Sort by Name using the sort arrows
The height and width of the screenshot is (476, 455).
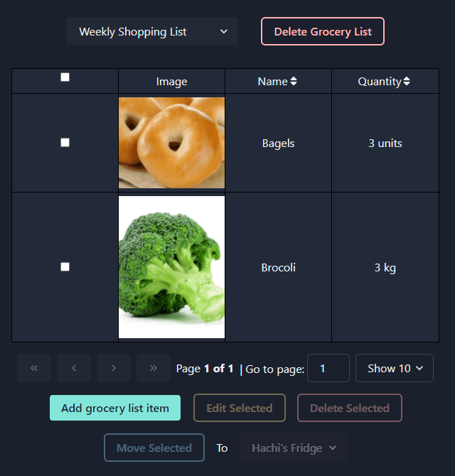294,81
